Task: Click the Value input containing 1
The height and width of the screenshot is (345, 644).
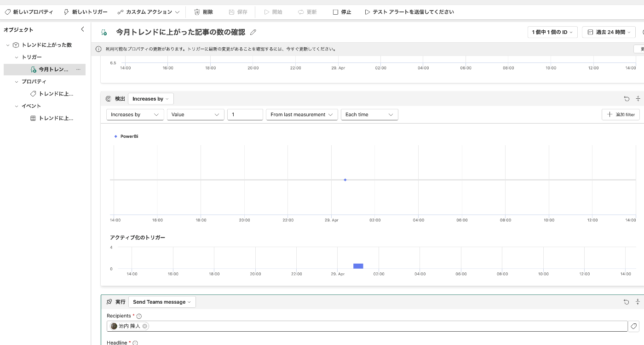Action: (x=245, y=114)
